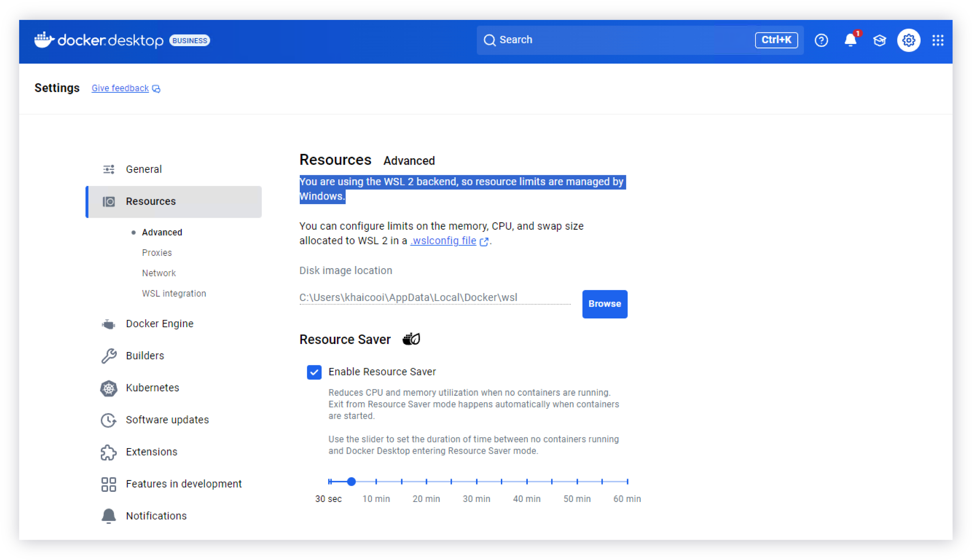
Task: Open the Learning center graduation cap icon
Action: click(x=879, y=40)
